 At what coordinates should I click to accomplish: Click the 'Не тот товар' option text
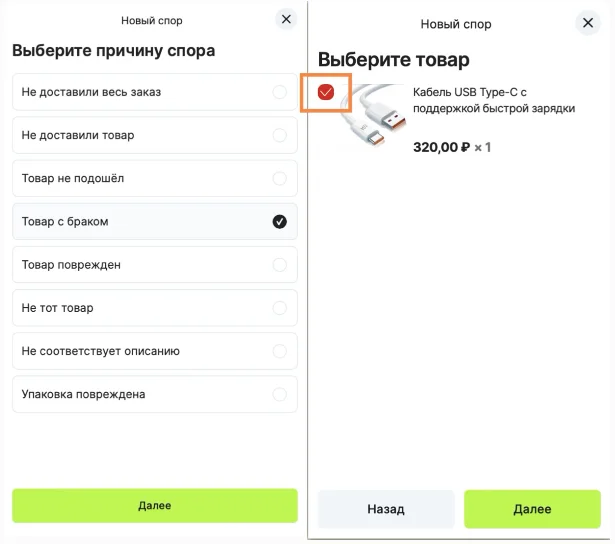(58, 308)
